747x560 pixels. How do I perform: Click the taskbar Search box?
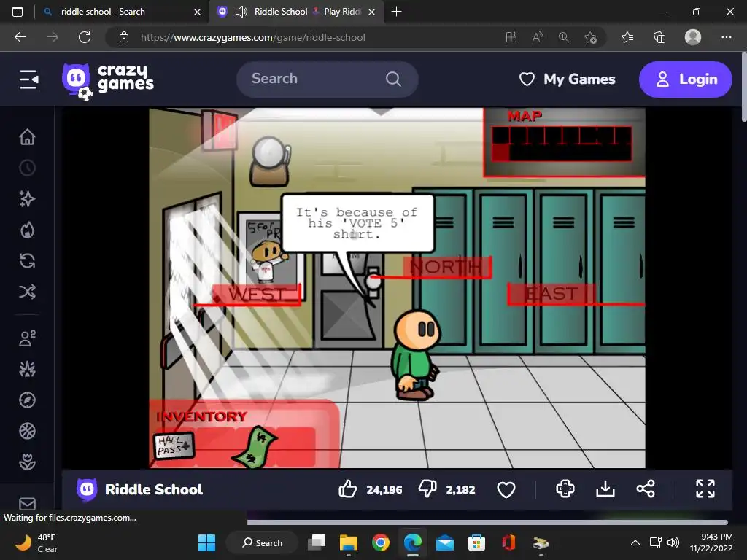tap(263, 542)
